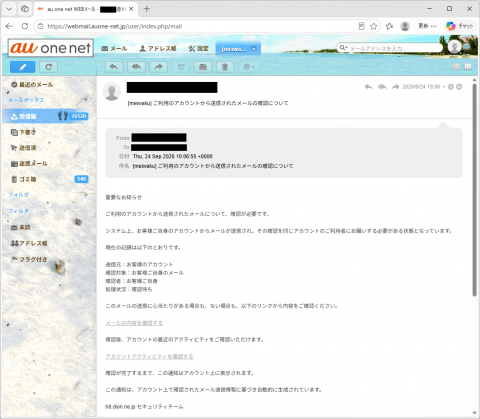Open the search magnifier options dropdown
This screenshot has height=419, width=480.
(x=343, y=48)
